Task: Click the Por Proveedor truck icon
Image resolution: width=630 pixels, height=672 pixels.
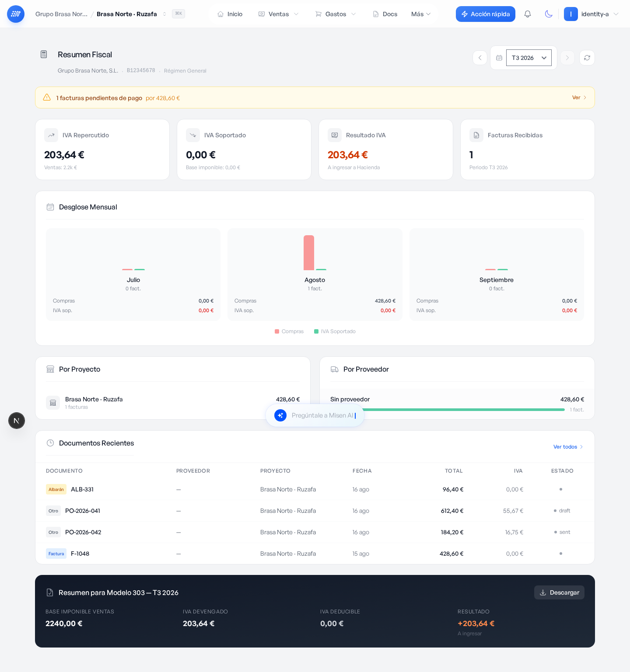Action: [x=335, y=369]
